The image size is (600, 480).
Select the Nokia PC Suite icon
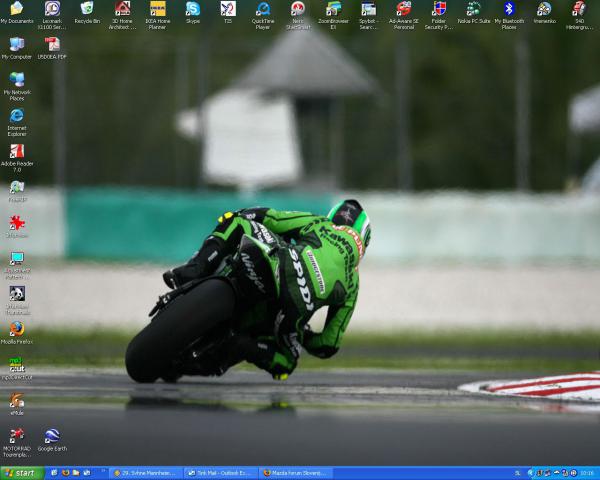tap(473, 9)
